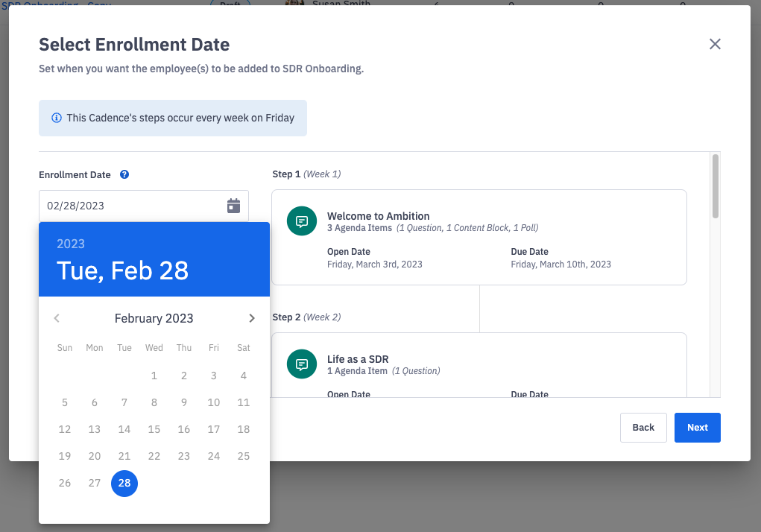Click the Fri weekday column header
Image resolution: width=761 pixels, height=532 pixels.
point(214,348)
